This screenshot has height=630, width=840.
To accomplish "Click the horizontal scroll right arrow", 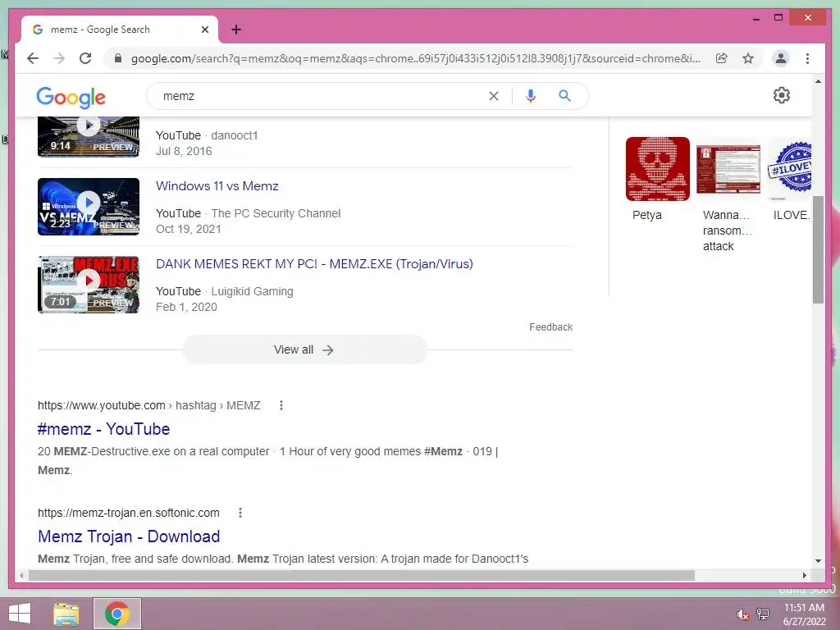I will coord(804,575).
